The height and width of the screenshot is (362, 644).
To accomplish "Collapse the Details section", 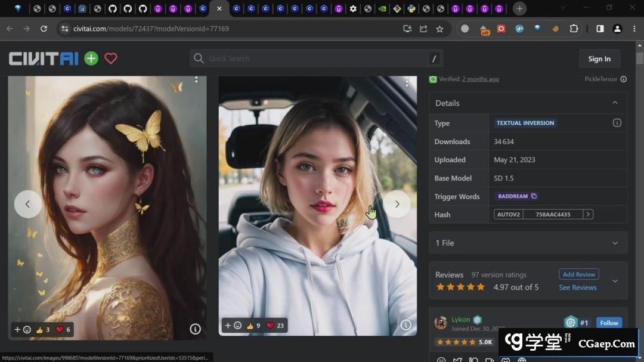I will 615,103.
